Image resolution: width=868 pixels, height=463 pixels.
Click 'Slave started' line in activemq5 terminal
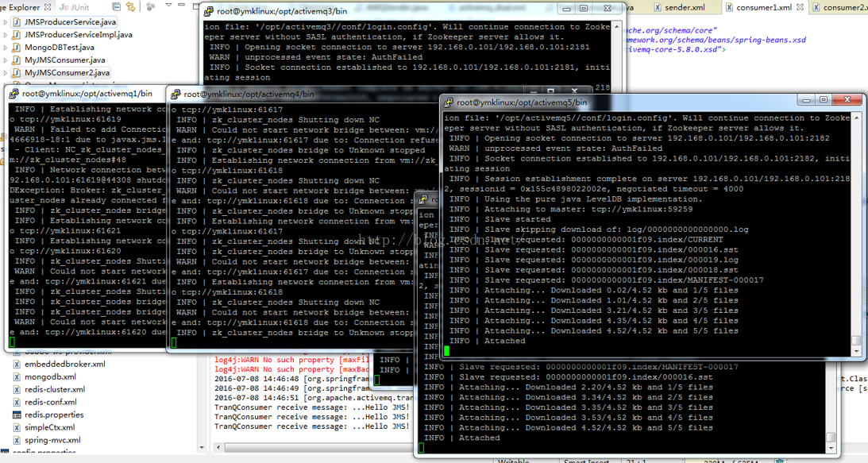point(500,219)
